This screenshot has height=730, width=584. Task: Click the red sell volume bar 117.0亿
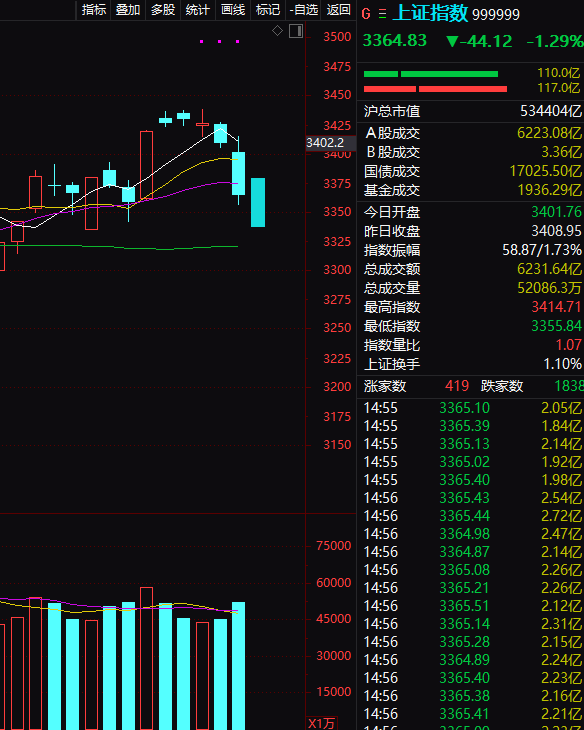point(435,89)
